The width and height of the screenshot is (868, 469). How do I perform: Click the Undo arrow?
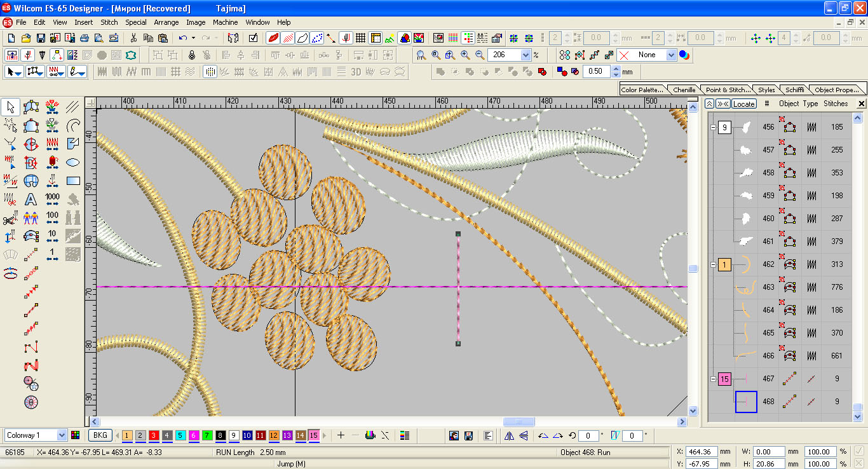click(182, 38)
